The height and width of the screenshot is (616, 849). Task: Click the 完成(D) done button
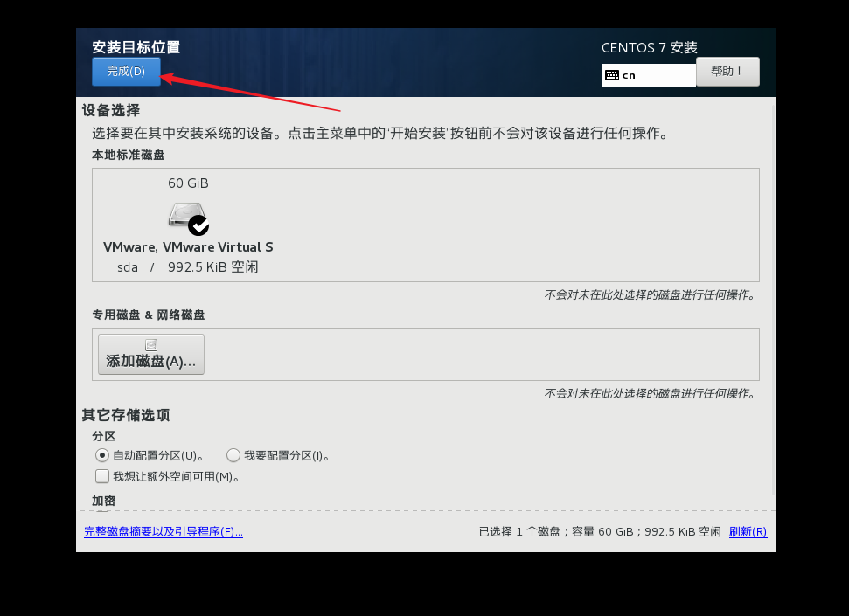(x=126, y=72)
